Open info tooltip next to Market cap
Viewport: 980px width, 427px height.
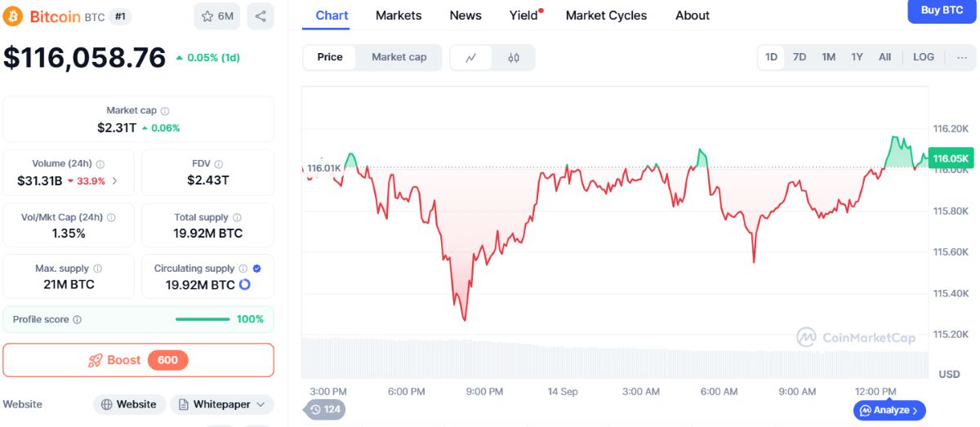(x=165, y=110)
